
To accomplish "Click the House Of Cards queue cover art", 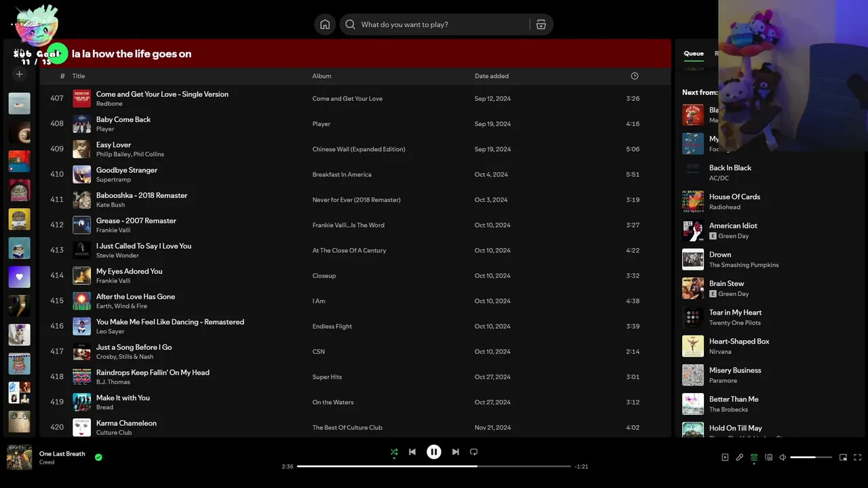I will (x=693, y=201).
